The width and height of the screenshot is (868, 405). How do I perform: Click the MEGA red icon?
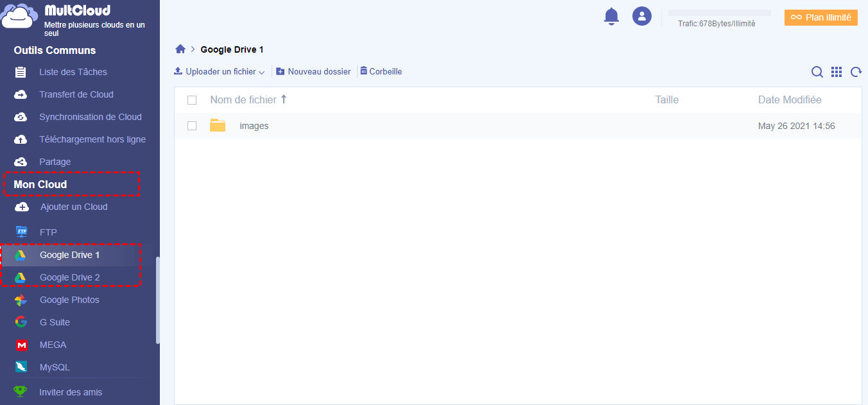coord(22,345)
